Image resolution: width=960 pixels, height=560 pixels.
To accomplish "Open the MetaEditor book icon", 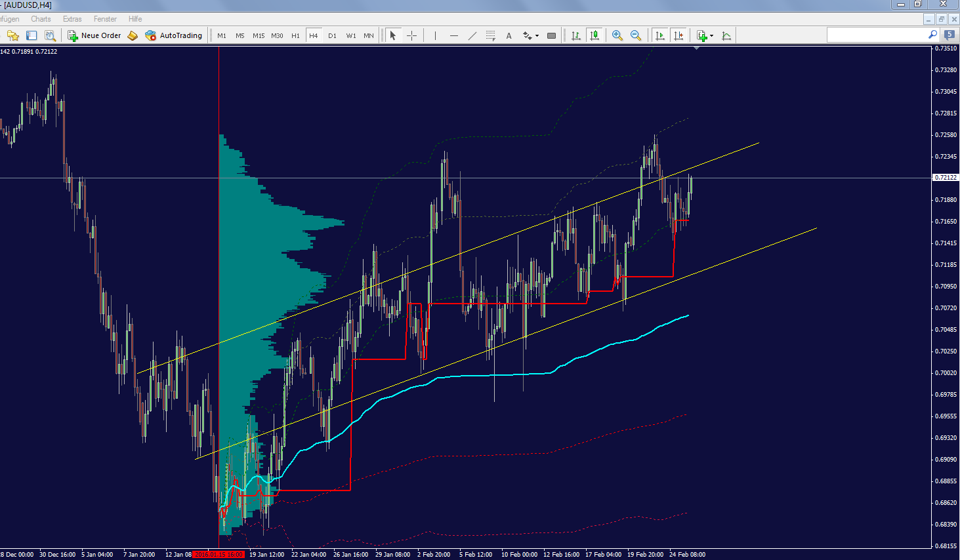I will [x=133, y=35].
